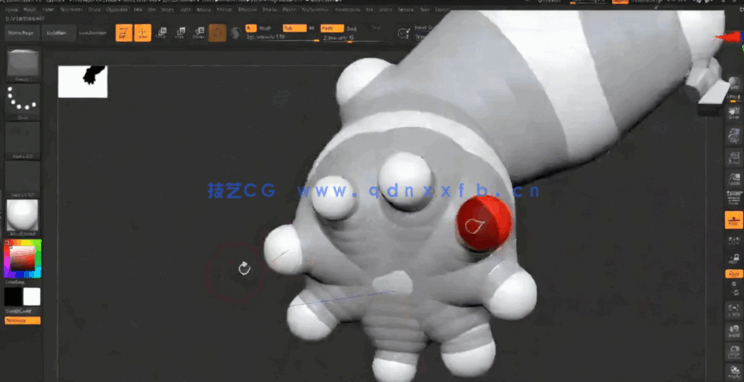Click the red camera orientation cone
The width and height of the screenshot is (744, 382).
pyautogui.click(x=727, y=38)
